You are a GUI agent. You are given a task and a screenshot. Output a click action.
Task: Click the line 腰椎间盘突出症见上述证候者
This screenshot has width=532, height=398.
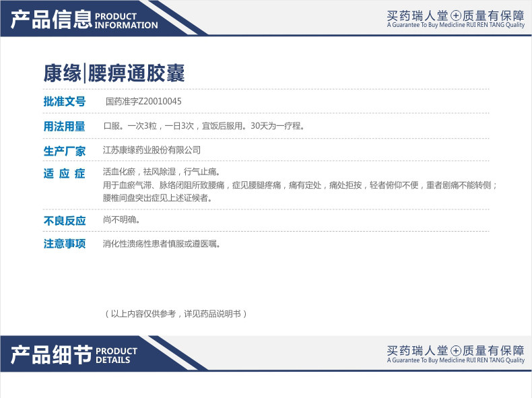(158, 198)
